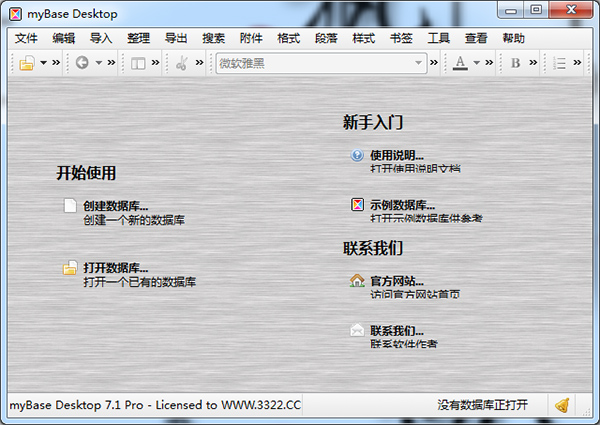
Task: Open the 附件 menu
Action: point(251,38)
